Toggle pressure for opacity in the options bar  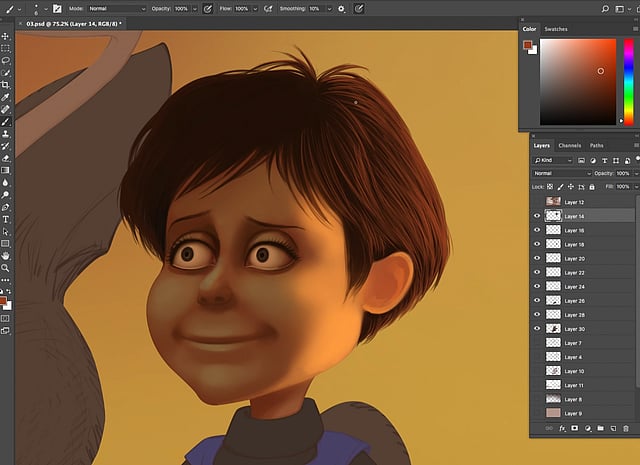pos(208,9)
